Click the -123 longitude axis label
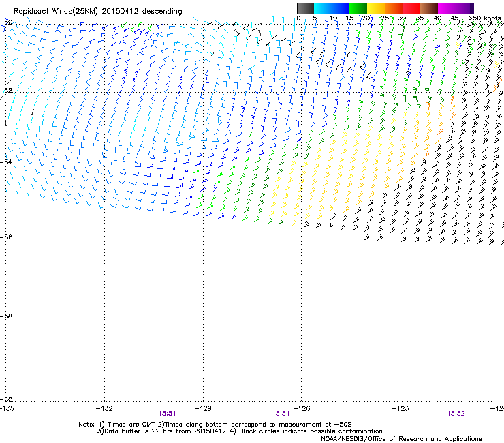This screenshot has width=504, height=443. 400,408
